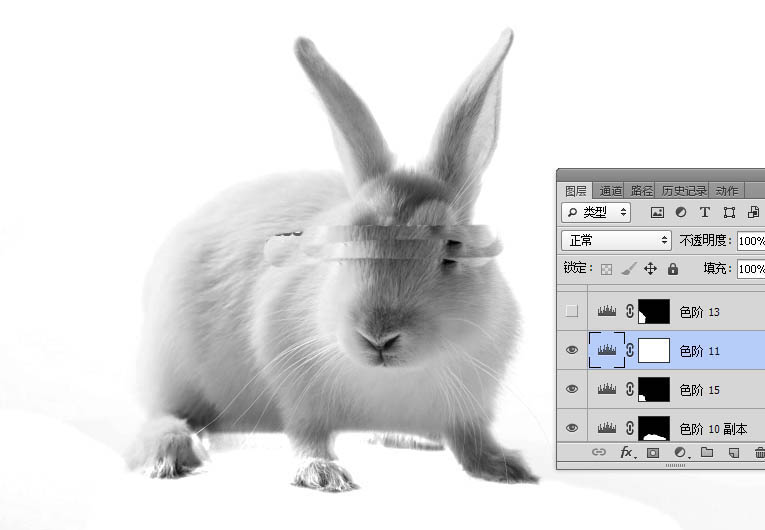The height and width of the screenshot is (530, 765).
Task: Open the fx layer style menu
Action: 627,452
